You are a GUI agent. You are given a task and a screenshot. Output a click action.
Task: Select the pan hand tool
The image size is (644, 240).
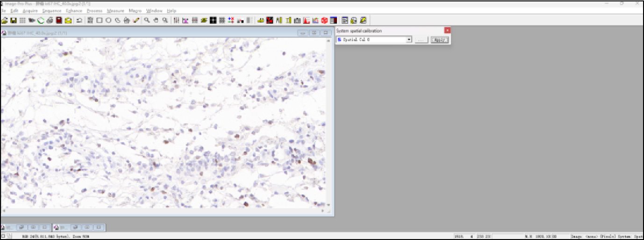(x=156, y=20)
